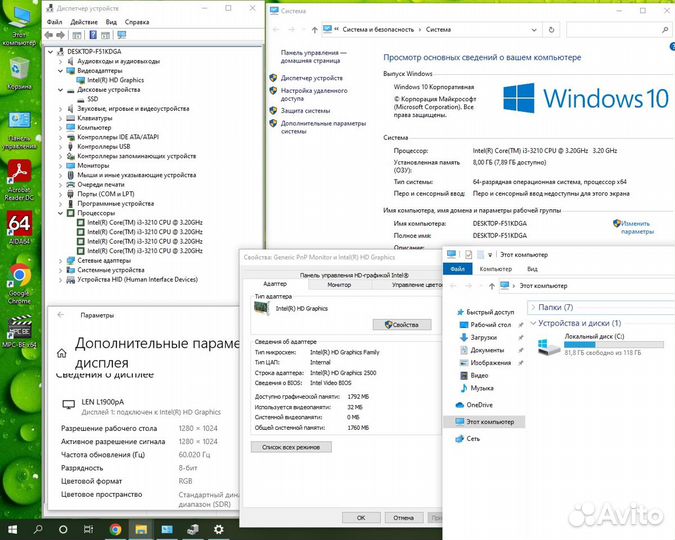Select Сеть in Explorer sidebar
Image resolution: width=675 pixels, height=540 pixels.
click(473, 438)
